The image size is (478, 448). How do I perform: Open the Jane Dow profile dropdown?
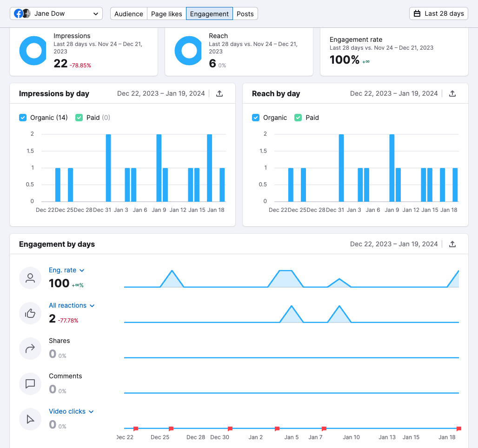pos(56,13)
